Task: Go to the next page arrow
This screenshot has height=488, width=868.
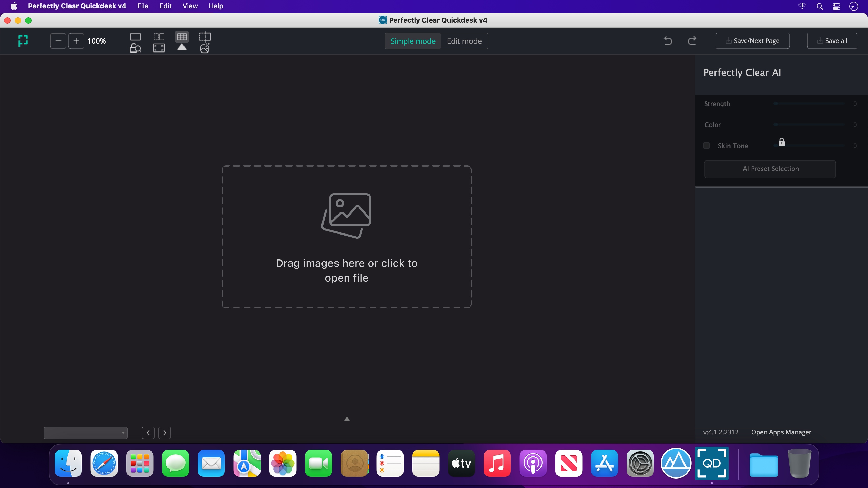Action: tap(165, 433)
